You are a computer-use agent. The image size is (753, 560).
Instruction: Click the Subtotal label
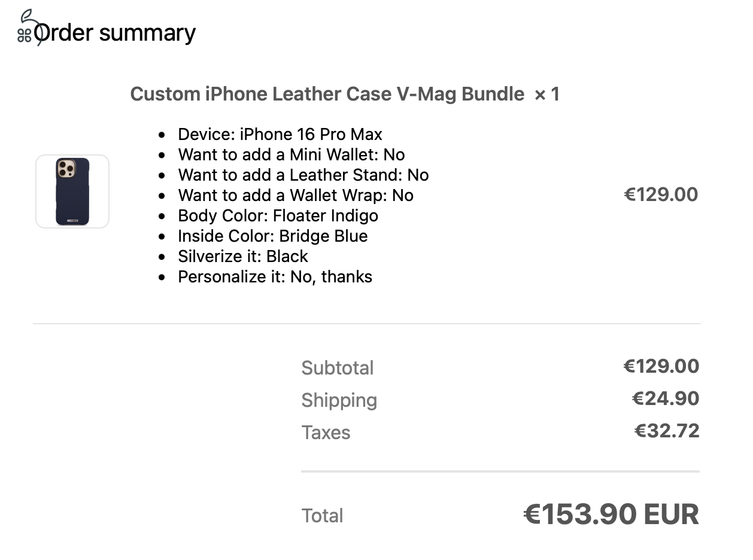(x=338, y=368)
